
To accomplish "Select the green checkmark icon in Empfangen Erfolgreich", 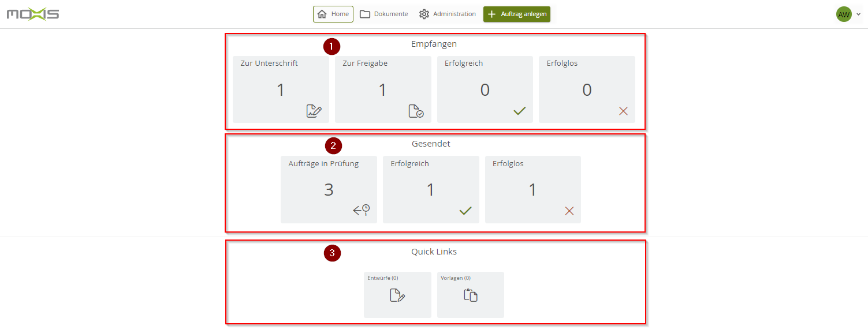I will [x=519, y=111].
